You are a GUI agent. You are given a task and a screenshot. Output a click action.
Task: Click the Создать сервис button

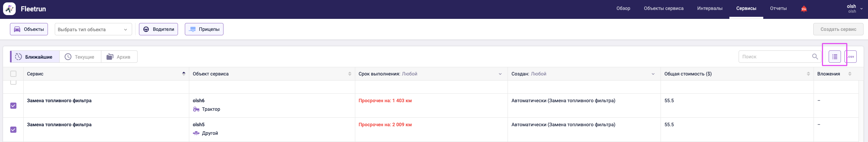point(838,29)
